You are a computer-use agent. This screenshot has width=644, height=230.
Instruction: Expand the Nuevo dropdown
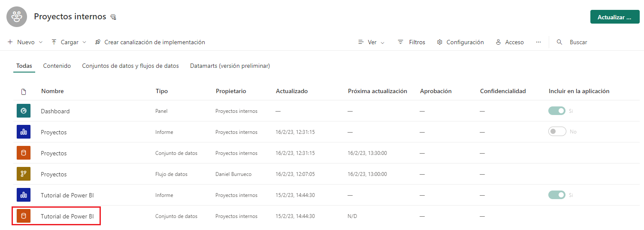point(25,42)
